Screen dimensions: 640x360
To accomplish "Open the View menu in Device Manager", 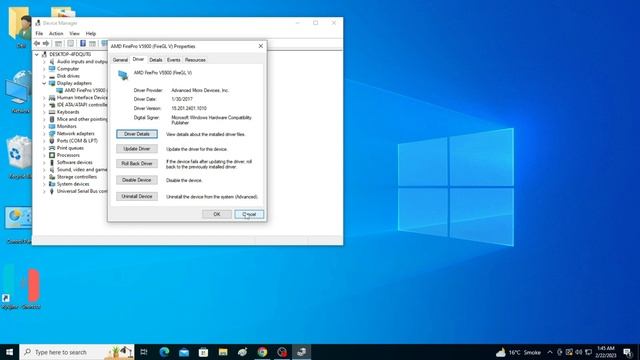I will coord(74,33).
